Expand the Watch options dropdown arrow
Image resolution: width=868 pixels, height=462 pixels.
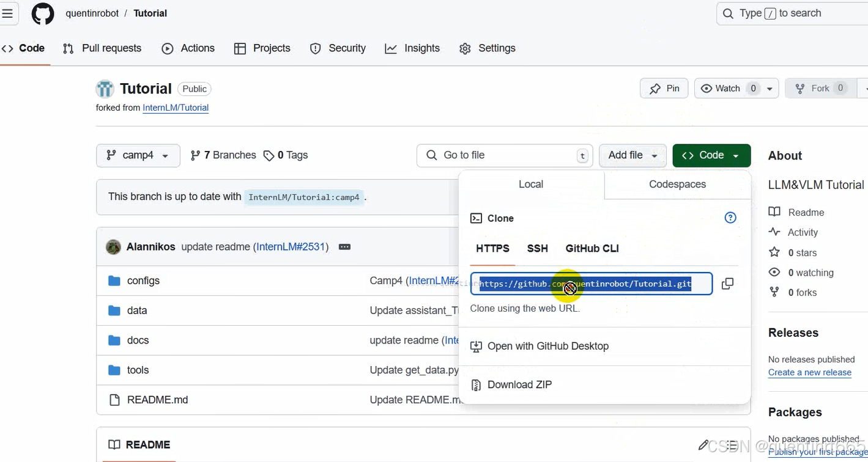770,89
